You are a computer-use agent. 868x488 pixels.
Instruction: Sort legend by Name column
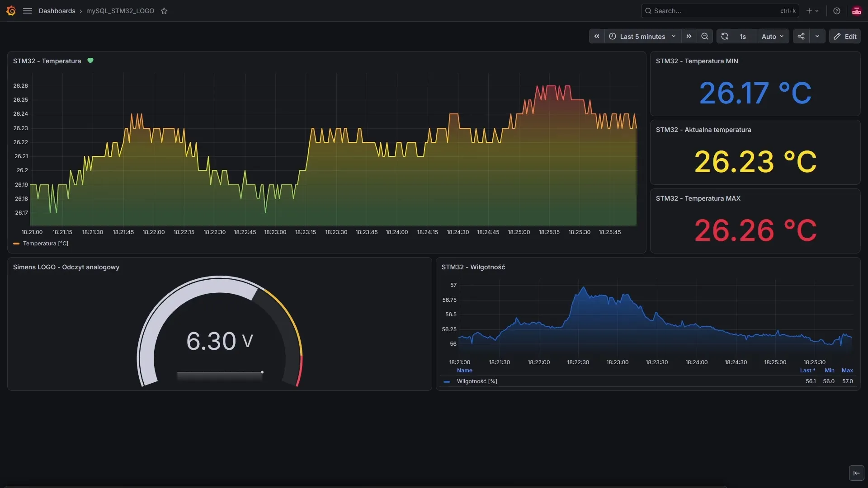click(465, 371)
